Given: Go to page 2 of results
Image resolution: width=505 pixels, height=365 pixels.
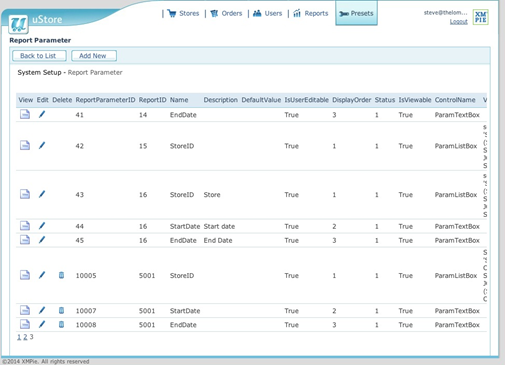Looking at the screenshot, I should [x=25, y=337].
